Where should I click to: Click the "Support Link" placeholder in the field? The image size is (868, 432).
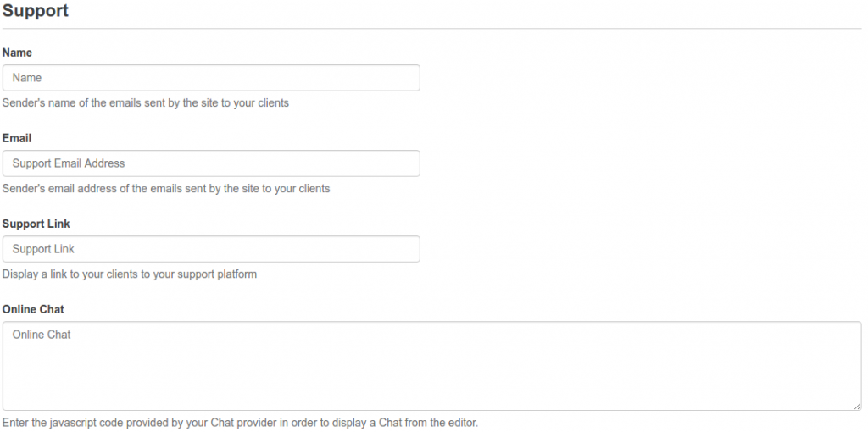[44, 249]
